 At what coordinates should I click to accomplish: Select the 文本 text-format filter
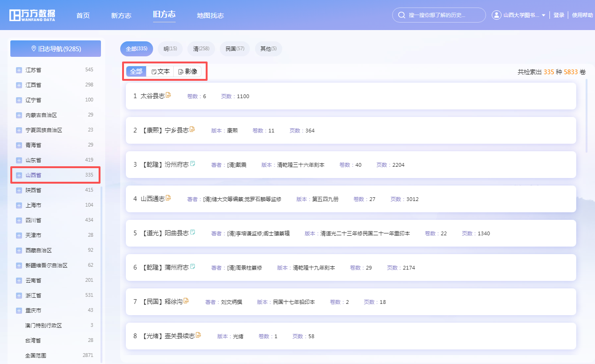point(160,71)
